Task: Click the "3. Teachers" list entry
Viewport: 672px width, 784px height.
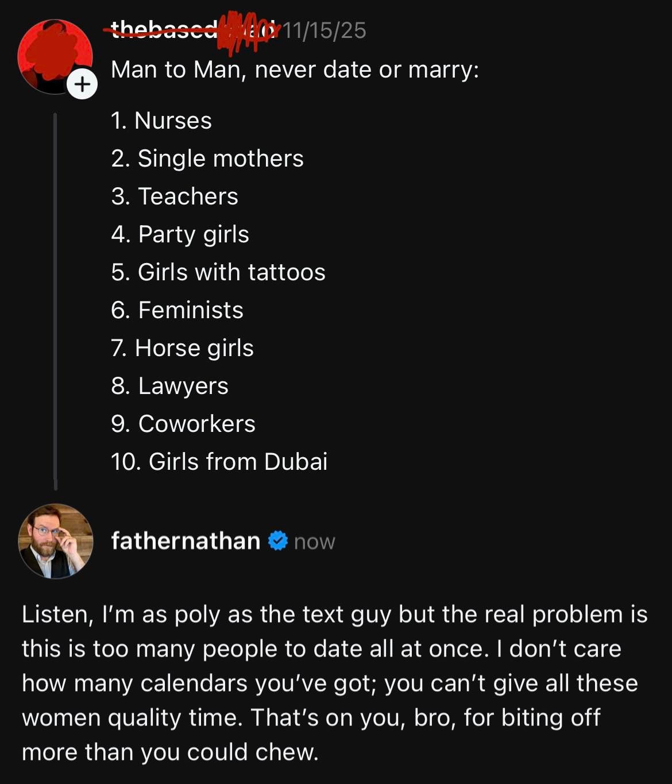Action: point(175,196)
